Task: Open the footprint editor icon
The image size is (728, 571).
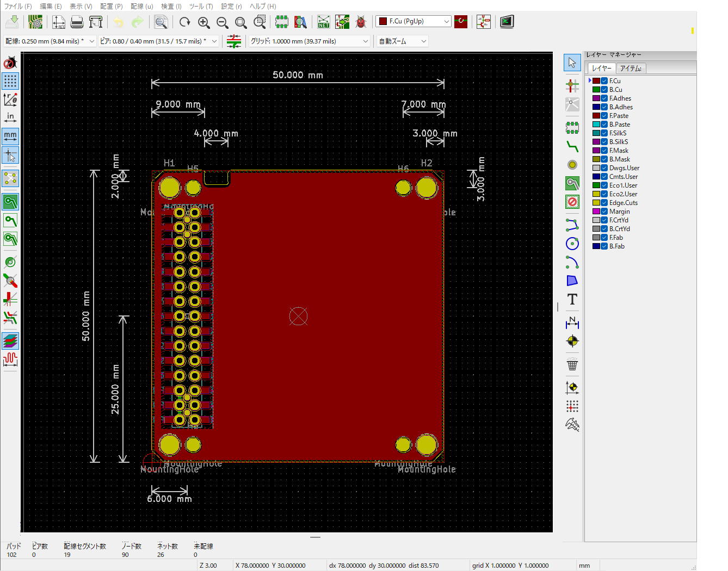Action: point(281,22)
